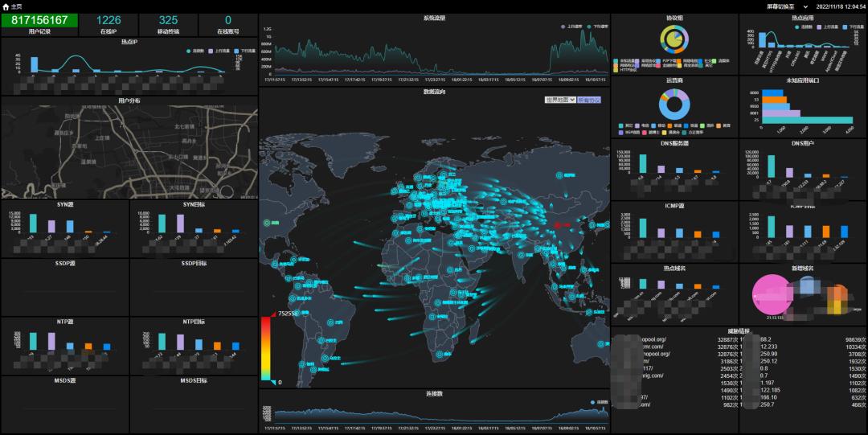Click the 2503次 threat row
The image size is (868, 435).
point(675,368)
